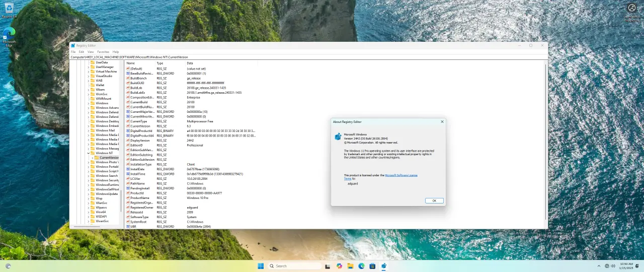The width and height of the screenshot is (644, 272).
Task: Click the DWORD icon beside UBR
Action: (128, 227)
